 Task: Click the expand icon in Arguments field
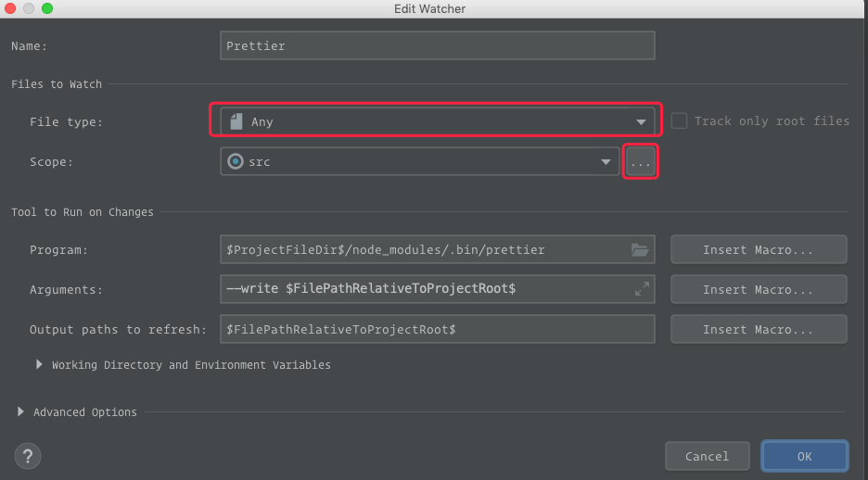(x=641, y=289)
